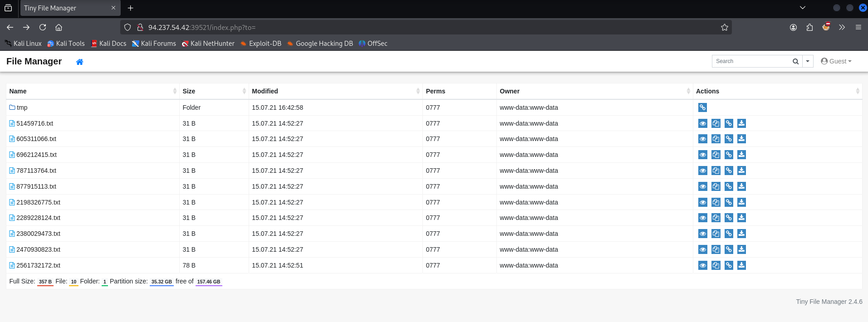Open the Guest user dropdown
Screen dimensions: 868x322
(836, 61)
